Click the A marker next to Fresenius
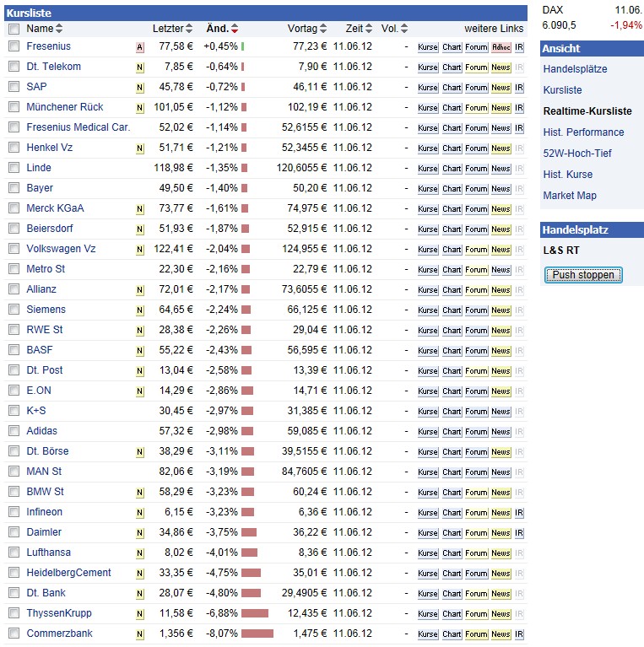The width and height of the screenshot is (644, 647). (x=140, y=47)
